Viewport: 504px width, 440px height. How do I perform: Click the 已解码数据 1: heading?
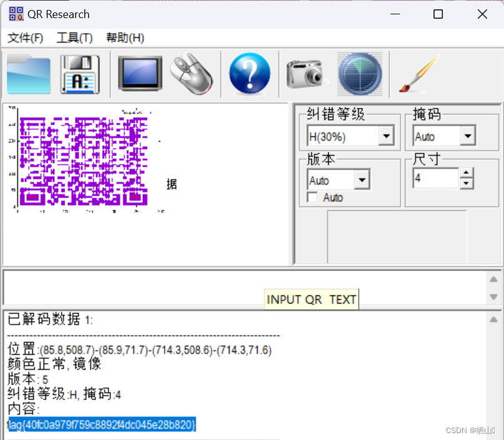(x=50, y=319)
